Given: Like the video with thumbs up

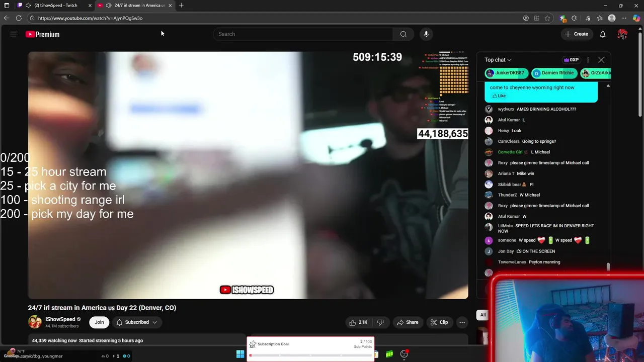Looking at the screenshot, I should pyautogui.click(x=358, y=322).
